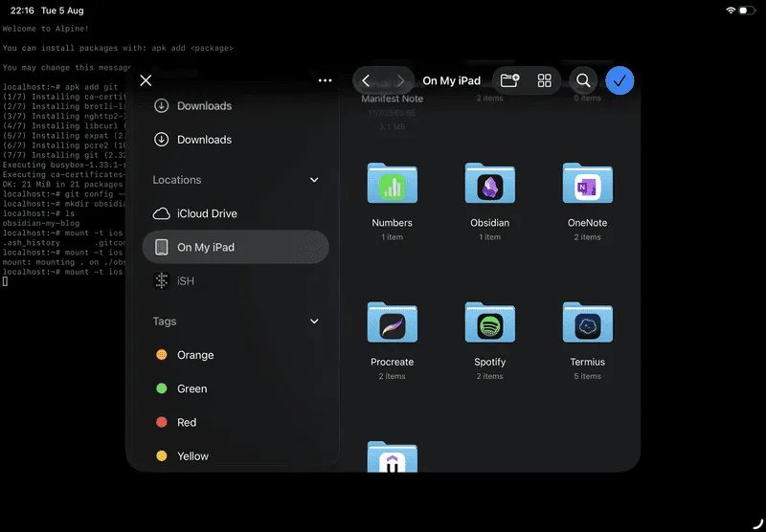Open the OneNote folder
The height and width of the screenshot is (532, 766).
pos(588,183)
